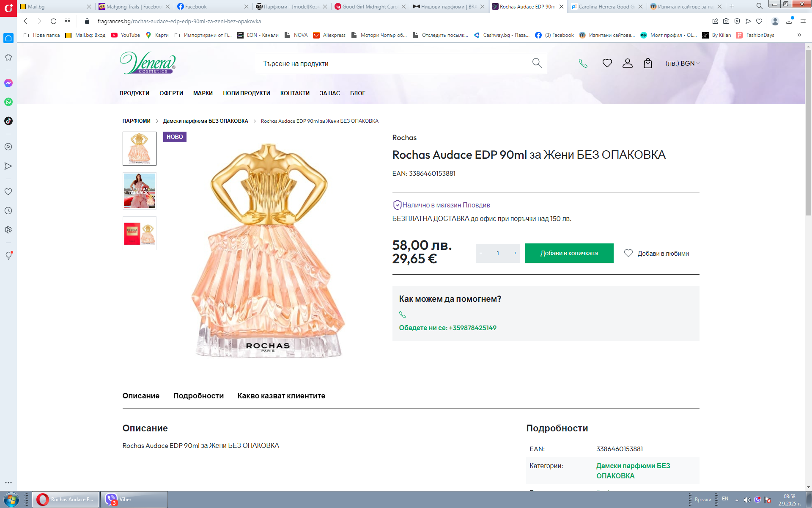Open ПАРФЮМИ breadcrumb link

pyautogui.click(x=136, y=121)
